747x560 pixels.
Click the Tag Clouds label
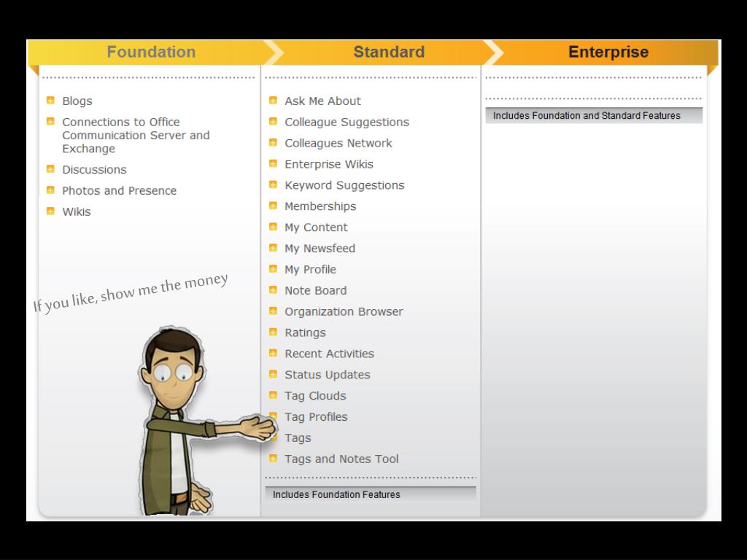(x=315, y=396)
